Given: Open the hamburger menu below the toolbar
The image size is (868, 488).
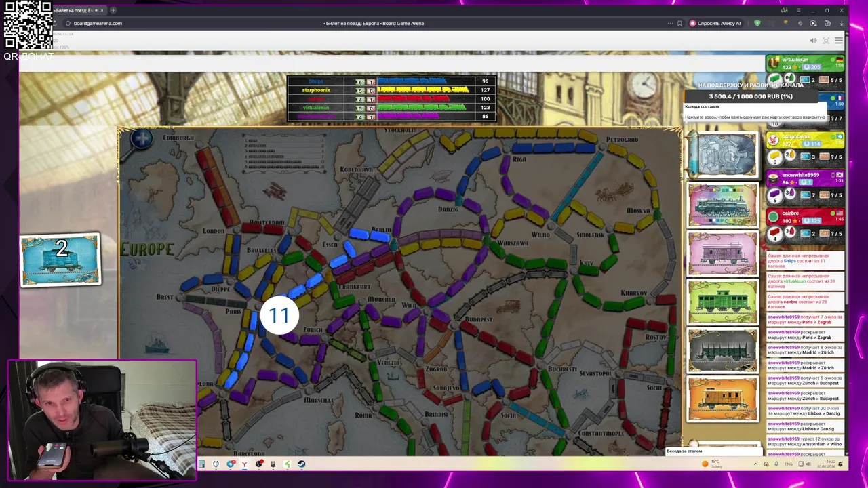Looking at the screenshot, I should [839, 41].
